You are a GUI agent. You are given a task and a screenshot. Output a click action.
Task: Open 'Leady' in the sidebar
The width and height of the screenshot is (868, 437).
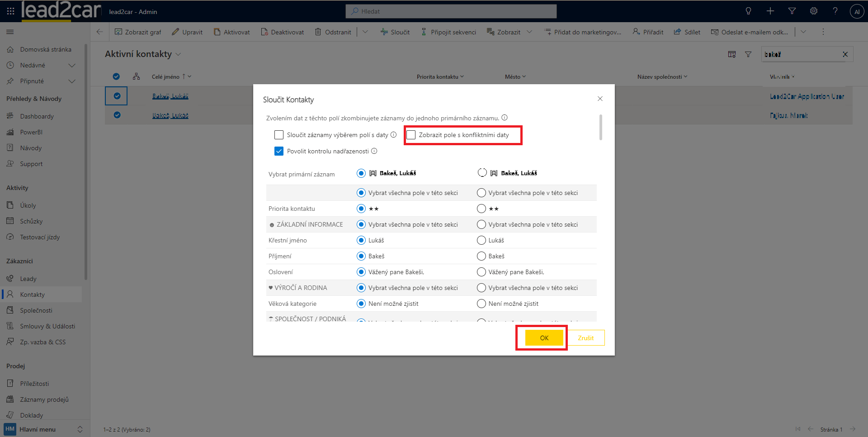pyautogui.click(x=28, y=279)
